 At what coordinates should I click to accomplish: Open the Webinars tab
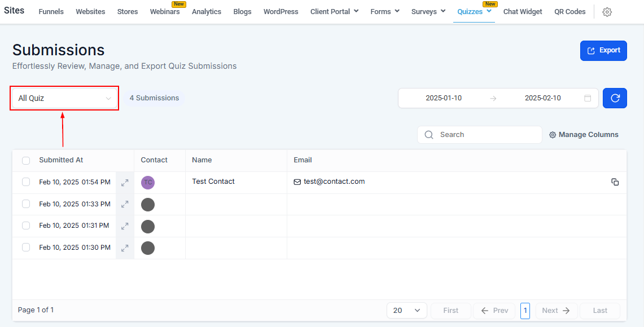(165, 11)
